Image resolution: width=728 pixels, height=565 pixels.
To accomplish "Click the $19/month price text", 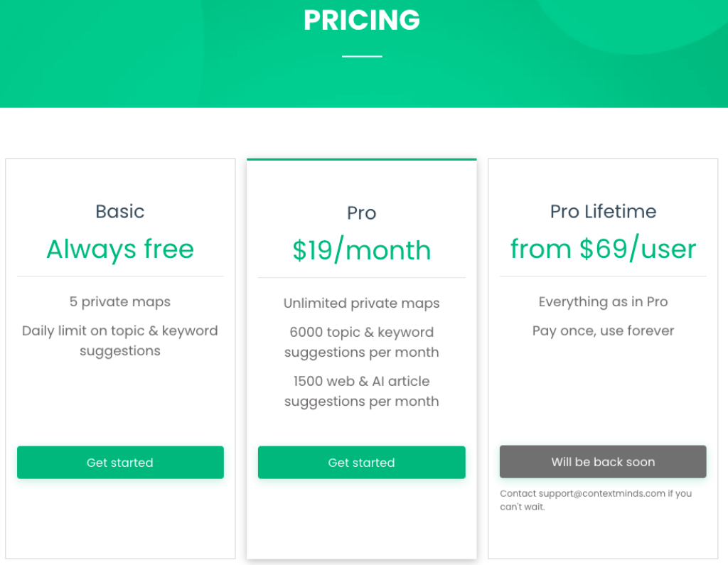I will pyautogui.click(x=362, y=250).
